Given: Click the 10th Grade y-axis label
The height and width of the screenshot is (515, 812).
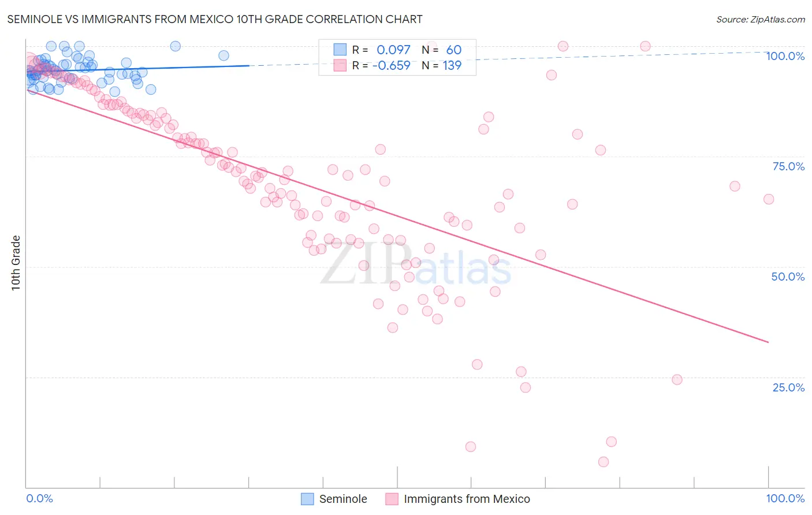Looking at the screenshot, I should 16,263.
